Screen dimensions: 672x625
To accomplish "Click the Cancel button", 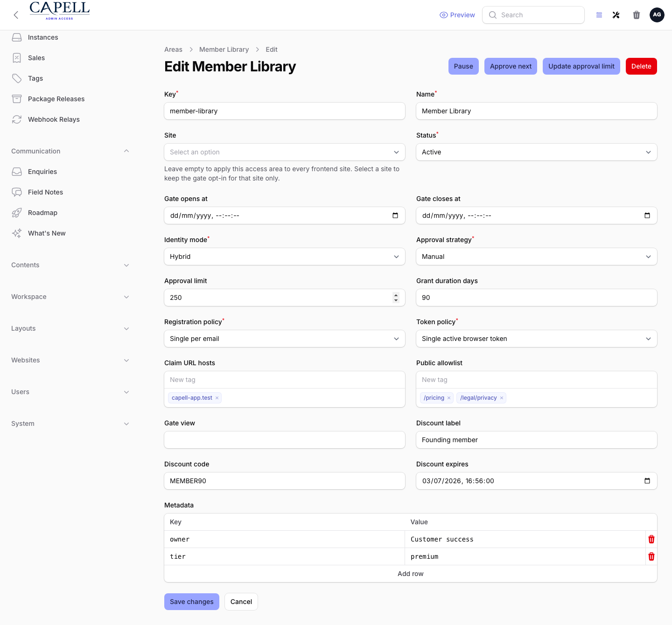I will [241, 602].
